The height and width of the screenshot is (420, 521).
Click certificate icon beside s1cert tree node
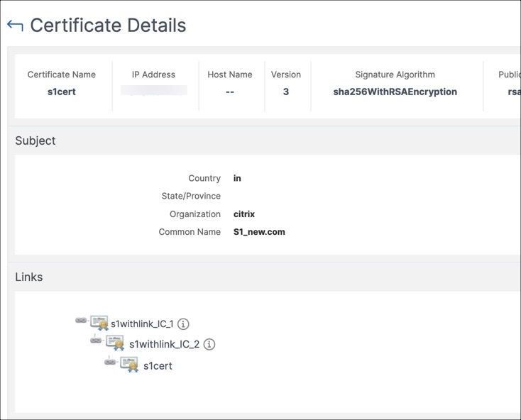(x=129, y=364)
